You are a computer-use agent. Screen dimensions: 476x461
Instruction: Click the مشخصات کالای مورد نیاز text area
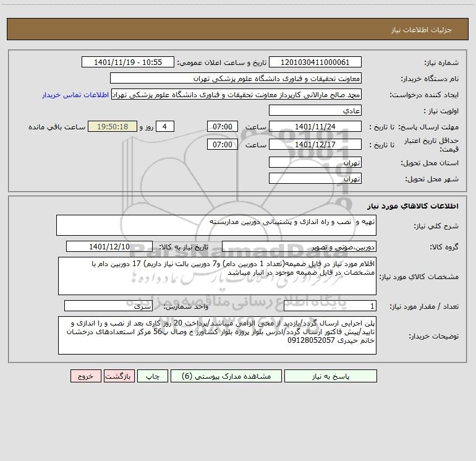pyautogui.click(x=217, y=276)
